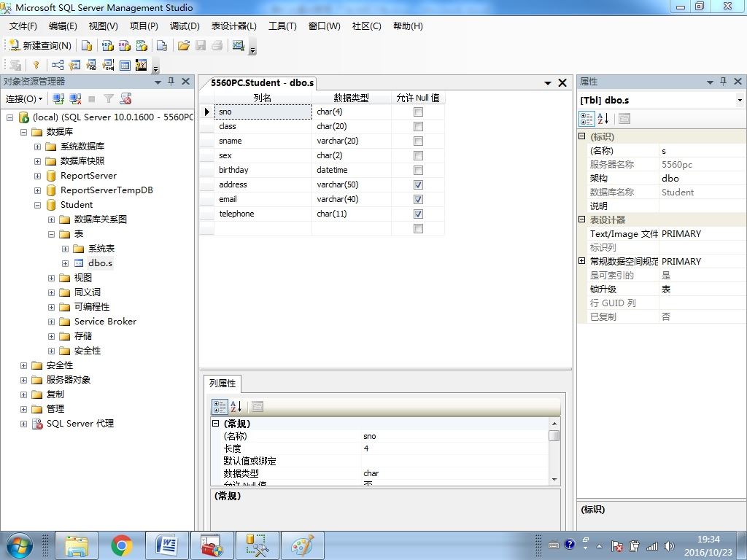747x560 pixels.
Task: Click the scroll icon with red X
Action: (125, 98)
